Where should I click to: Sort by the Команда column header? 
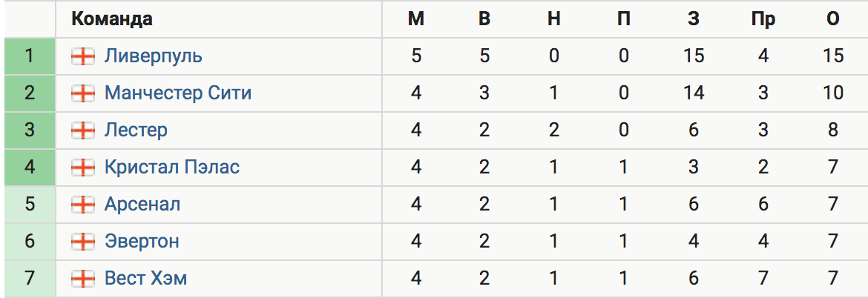112,19
